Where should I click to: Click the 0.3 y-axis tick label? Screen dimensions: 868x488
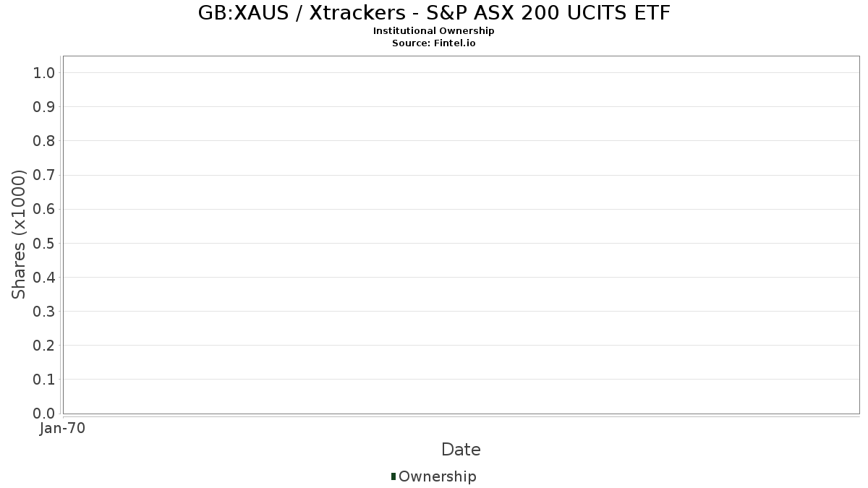(x=44, y=312)
